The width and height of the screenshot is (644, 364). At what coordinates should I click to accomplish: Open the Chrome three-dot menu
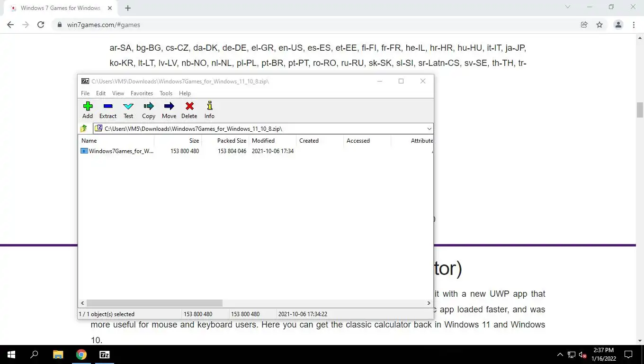(634, 25)
